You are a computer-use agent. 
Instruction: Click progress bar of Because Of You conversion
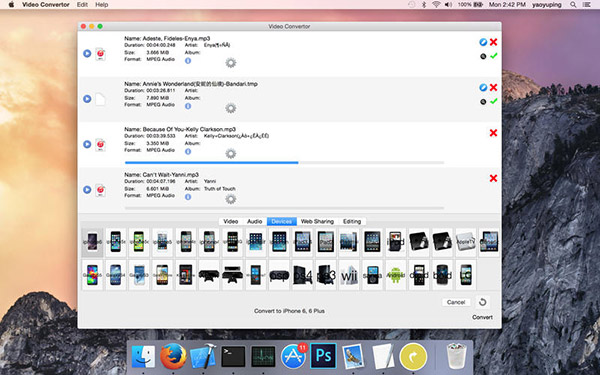(284, 163)
